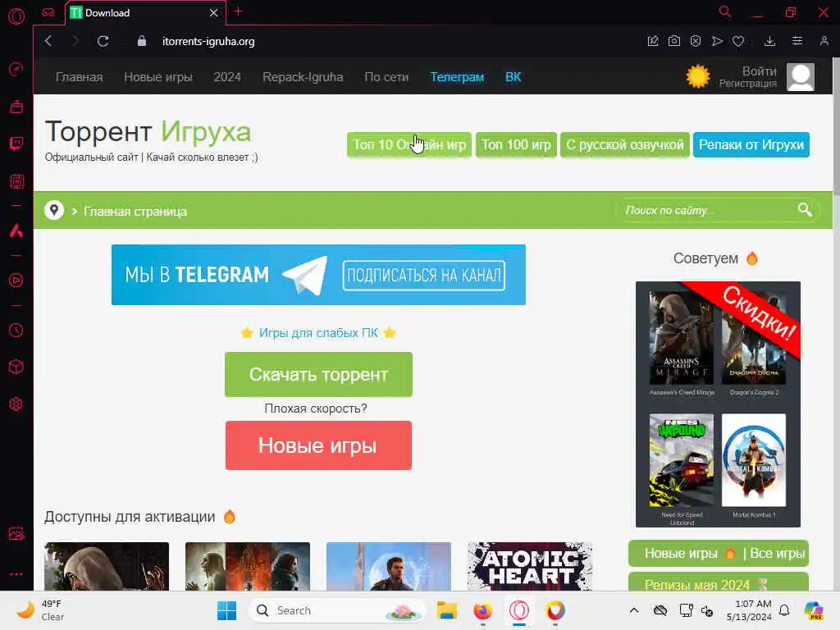Open По сети menu item
The image size is (840, 630).
[x=386, y=77]
